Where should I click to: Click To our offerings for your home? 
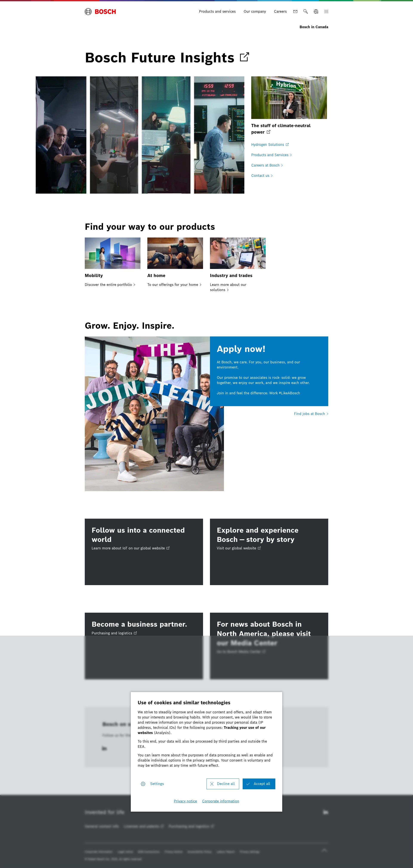click(174, 285)
